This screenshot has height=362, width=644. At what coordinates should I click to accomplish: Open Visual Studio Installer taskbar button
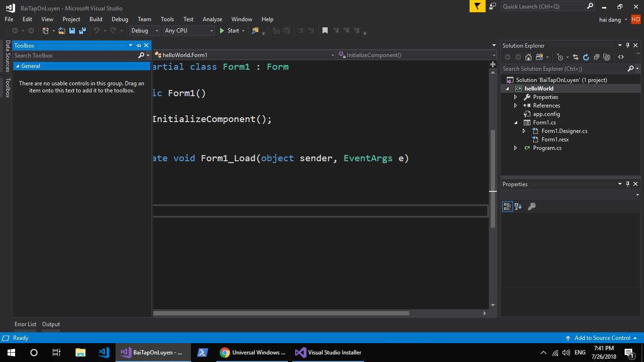329,352
